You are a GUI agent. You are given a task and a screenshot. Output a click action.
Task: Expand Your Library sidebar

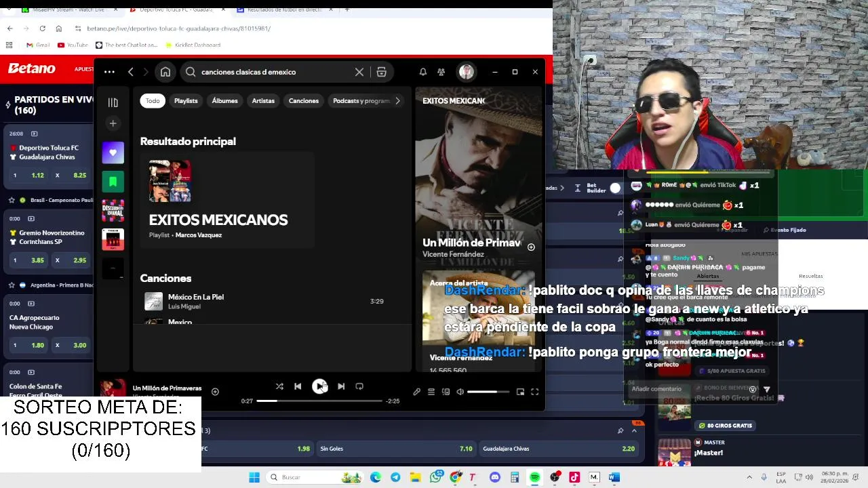[x=113, y=102]
